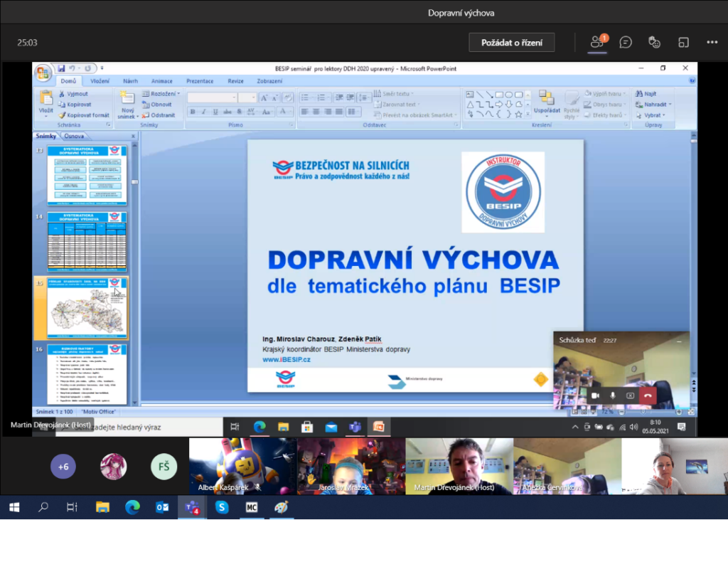
Task: Switch to the Revize ribbon tab
Action: [236, 81]
